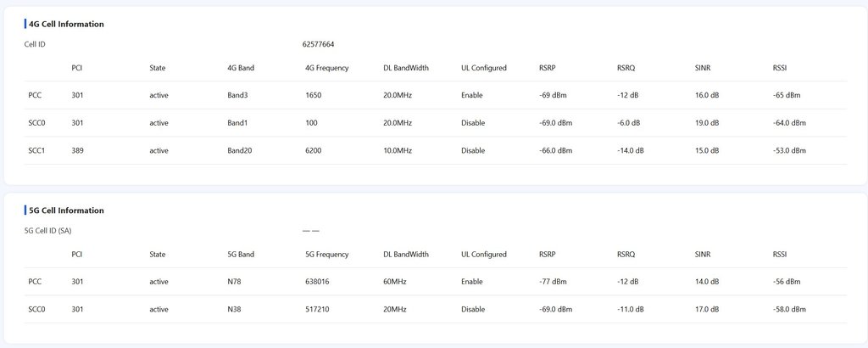The image size is (868, 348).
Task: Click the frequency value 638016
Action: (x=317, y=282)
